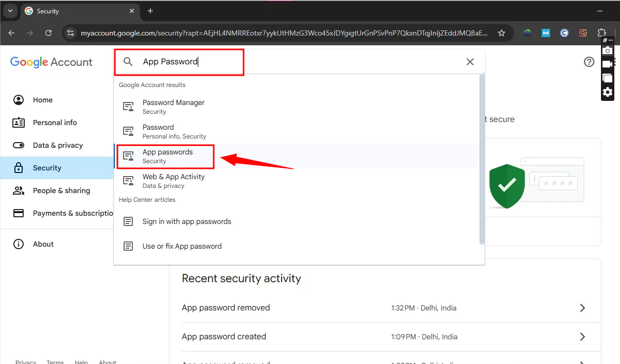Select the Password result under Personal info, Security
620x364 pixels.
[x=297, y=131]
